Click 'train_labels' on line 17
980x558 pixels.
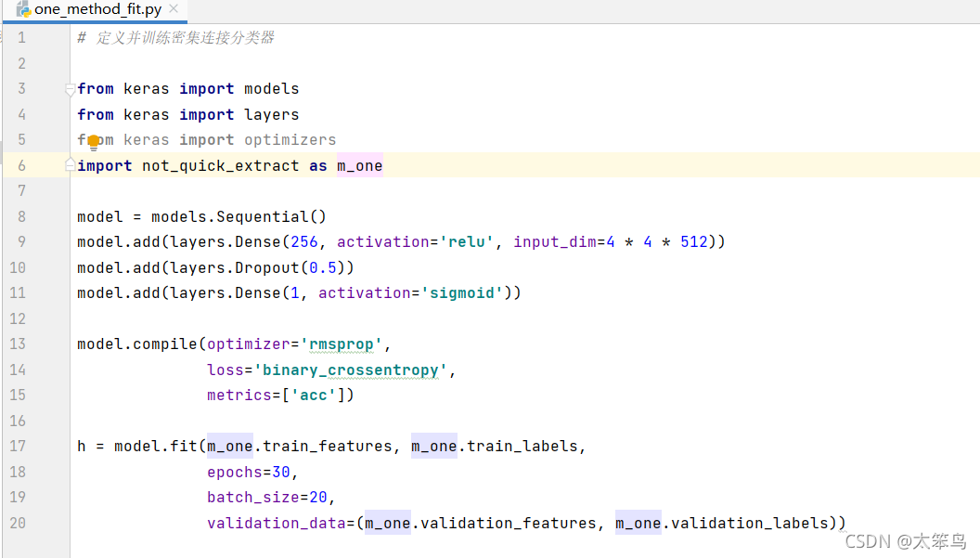pos(522,447)
